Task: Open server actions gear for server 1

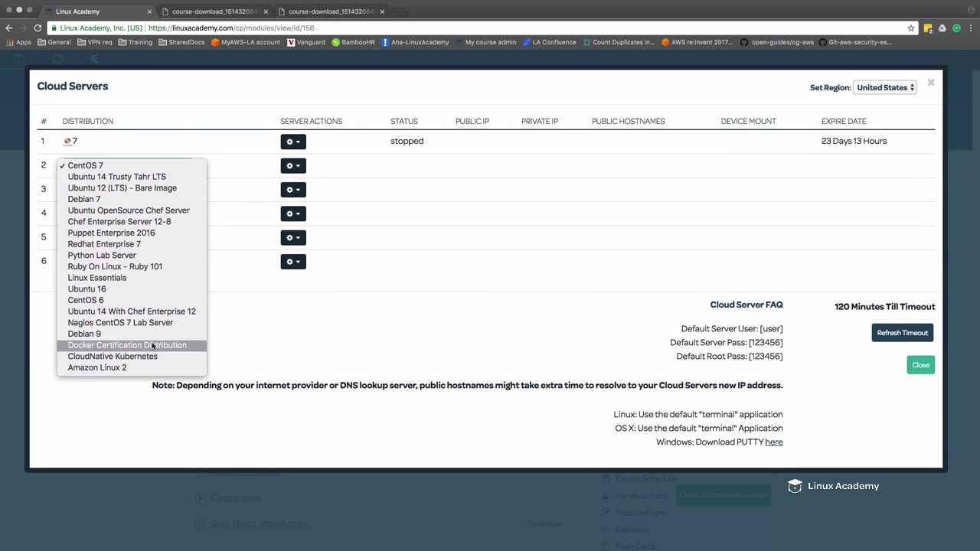Action: tap(292, 142)
